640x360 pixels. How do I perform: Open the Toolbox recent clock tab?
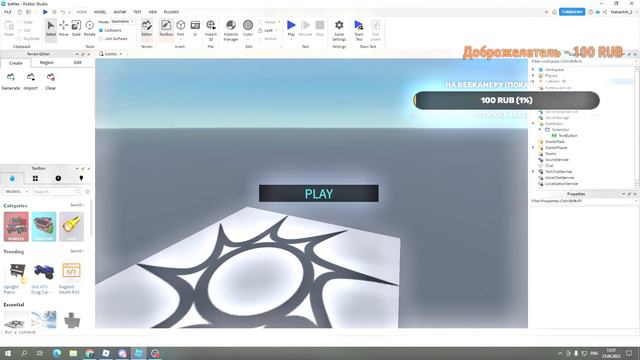coord(58,178)
